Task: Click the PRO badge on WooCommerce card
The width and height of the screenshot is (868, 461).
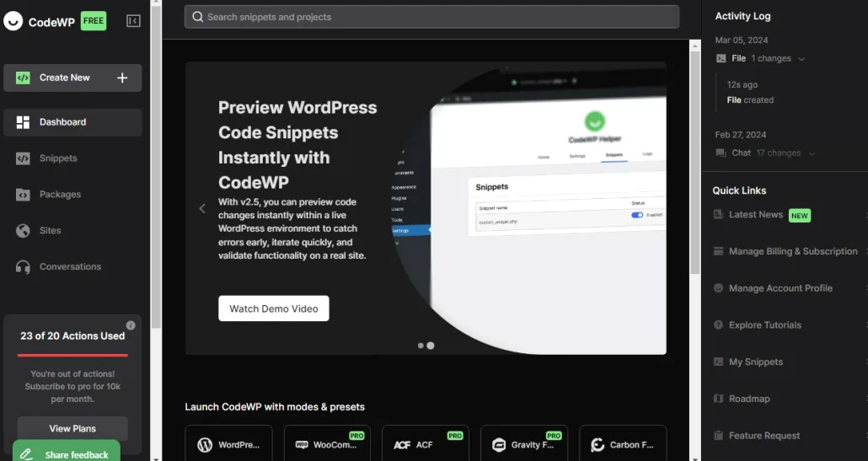Action: click(x=356, y=436)
